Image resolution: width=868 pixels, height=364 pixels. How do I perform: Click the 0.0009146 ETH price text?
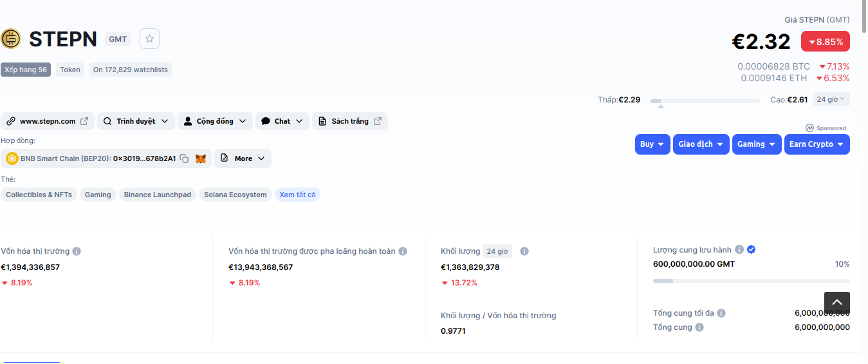(774, 78)
